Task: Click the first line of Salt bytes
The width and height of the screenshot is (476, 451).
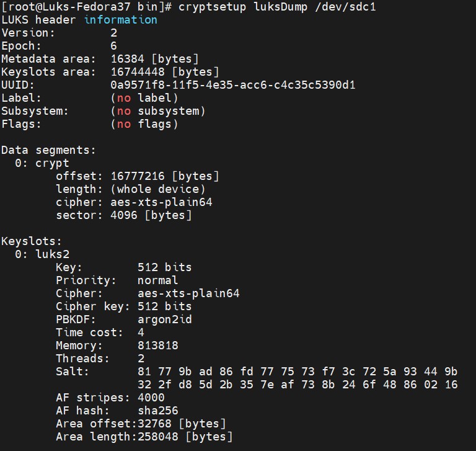Action: click(297, 372)
